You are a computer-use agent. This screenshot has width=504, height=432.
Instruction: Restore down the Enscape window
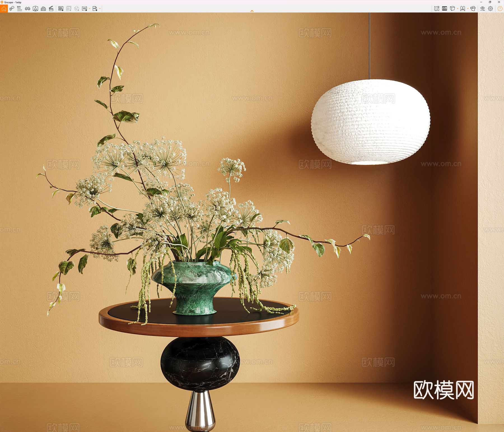[490, 2]
